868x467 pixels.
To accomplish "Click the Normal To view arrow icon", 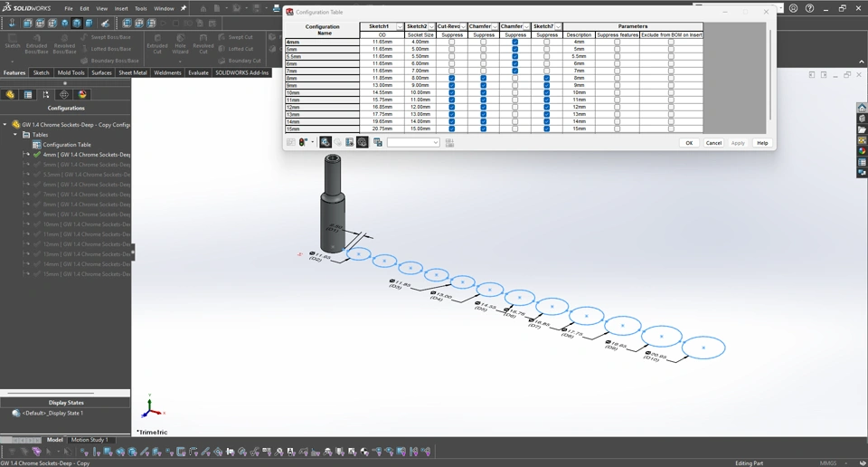I will pyautogui.click(x=12, y=24).
